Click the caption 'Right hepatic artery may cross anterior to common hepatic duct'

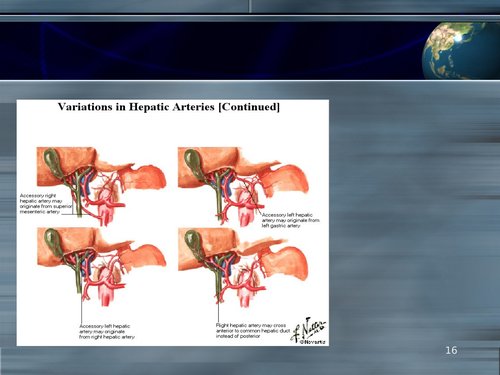(253, 331)
